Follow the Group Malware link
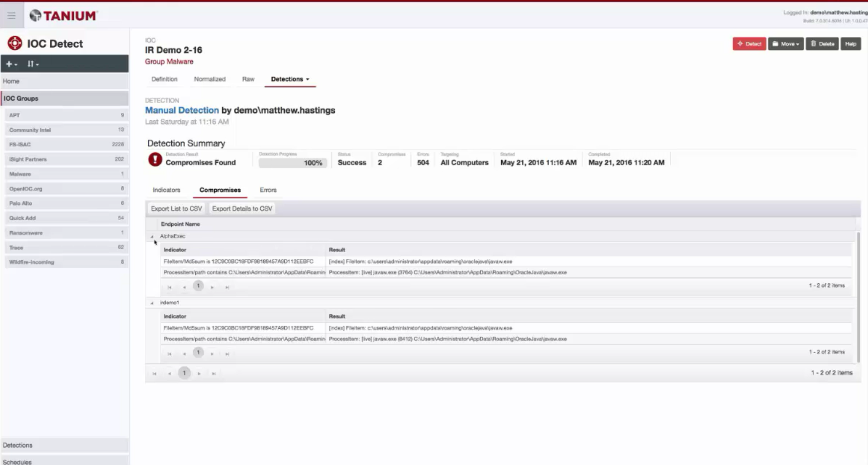 click(x=169, y=61)
